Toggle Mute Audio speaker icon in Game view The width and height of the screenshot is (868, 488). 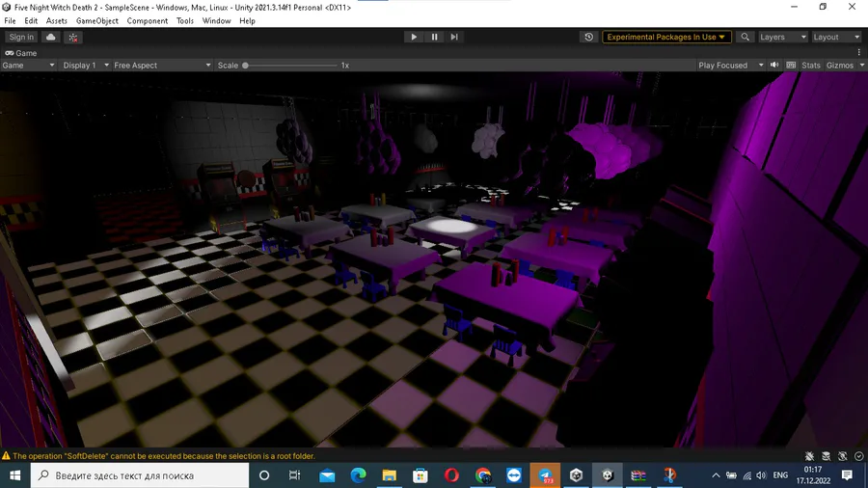[774, 65]
